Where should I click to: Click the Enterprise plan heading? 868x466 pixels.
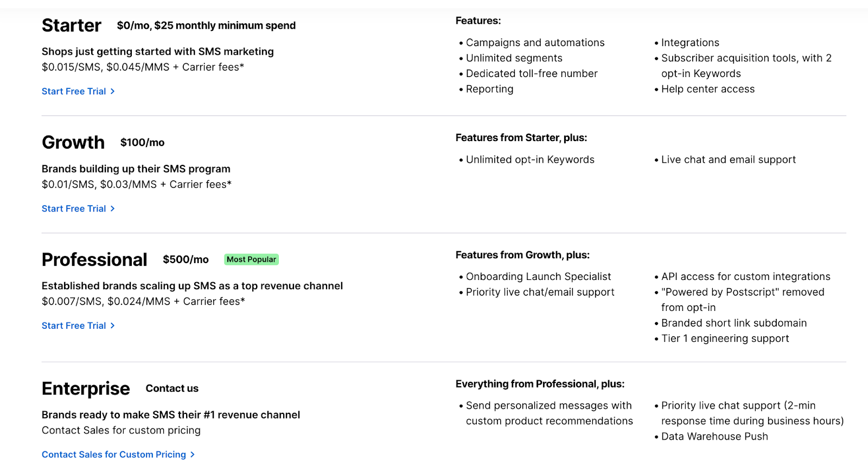86,389
